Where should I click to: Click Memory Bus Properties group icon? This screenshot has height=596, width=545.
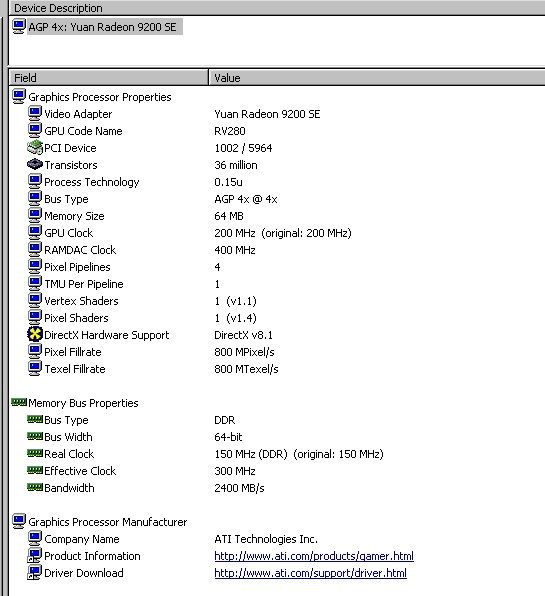point(19,402)
